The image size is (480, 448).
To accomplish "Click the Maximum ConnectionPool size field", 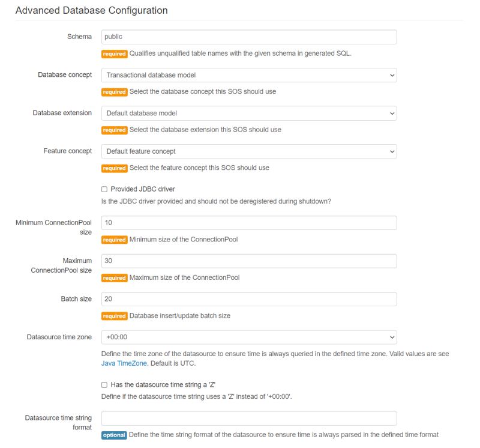I will (x=249, y=261).
